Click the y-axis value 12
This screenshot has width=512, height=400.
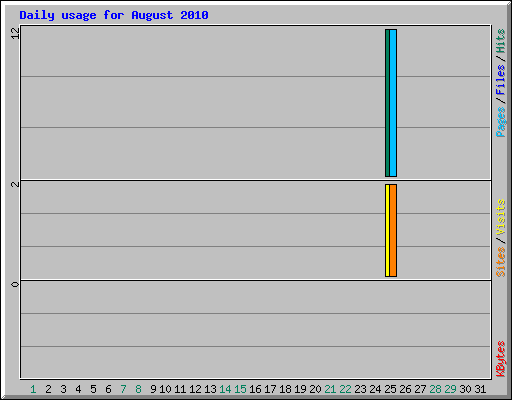15,33
